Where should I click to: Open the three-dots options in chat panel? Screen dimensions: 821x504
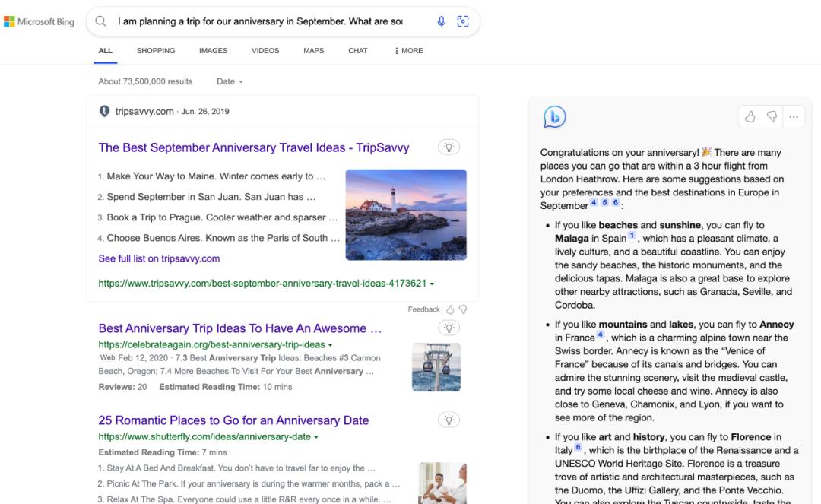794,117
